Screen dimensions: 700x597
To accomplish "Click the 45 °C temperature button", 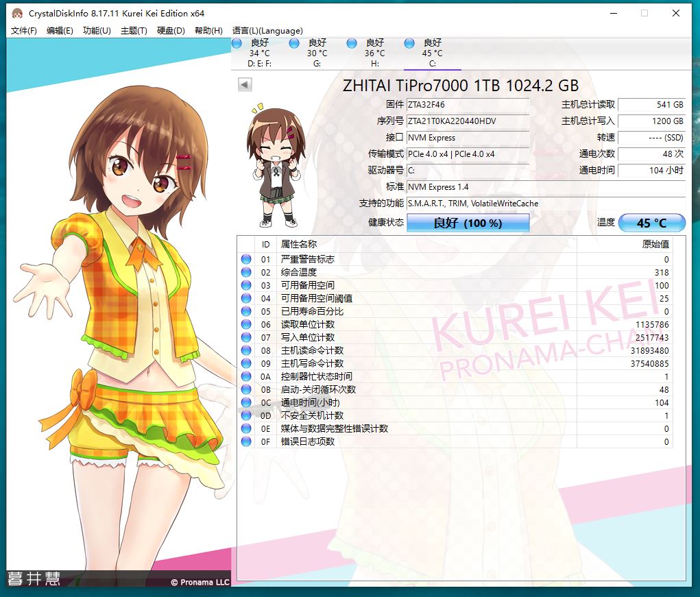I will [x=651, y=223].
